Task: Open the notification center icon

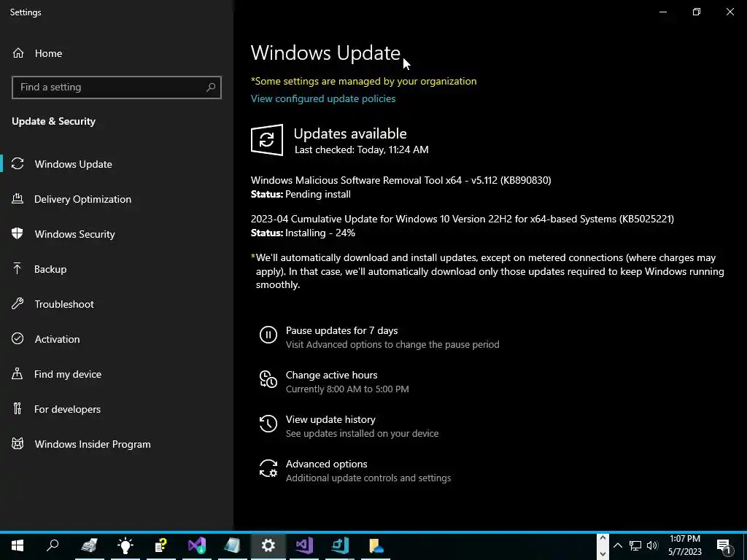Action: [x=724, y=545]
